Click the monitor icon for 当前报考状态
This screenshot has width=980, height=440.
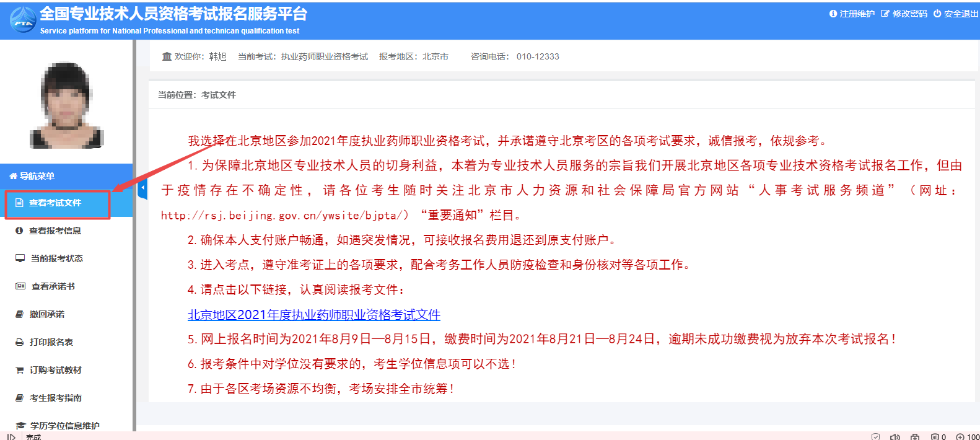(20, 258)
